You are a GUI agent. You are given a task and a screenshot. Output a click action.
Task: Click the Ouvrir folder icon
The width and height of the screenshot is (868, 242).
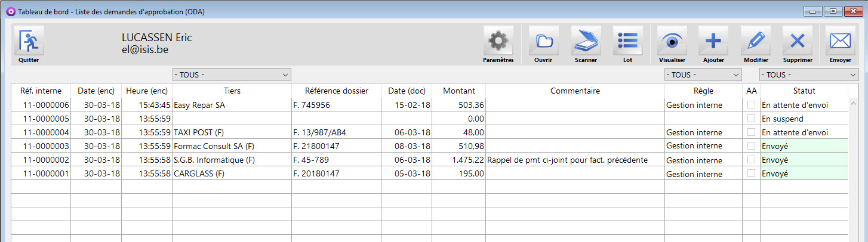click(543, 41)
